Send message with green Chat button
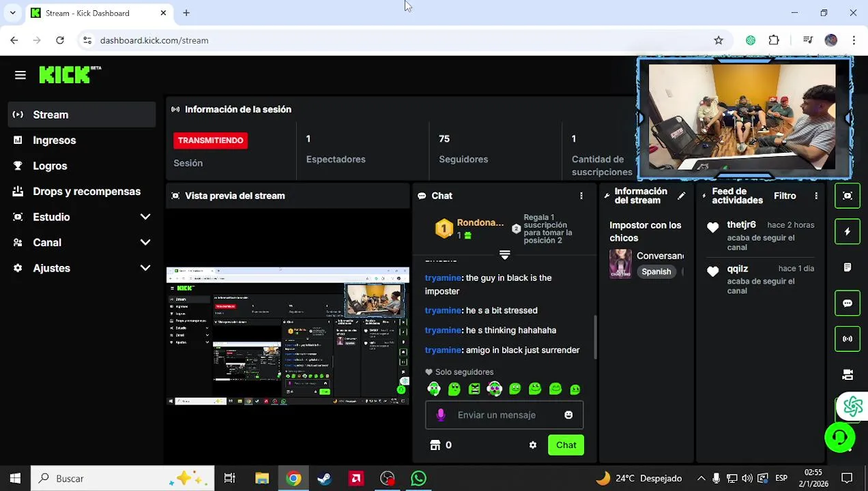 pyautogui.click(x=566, y=445)
